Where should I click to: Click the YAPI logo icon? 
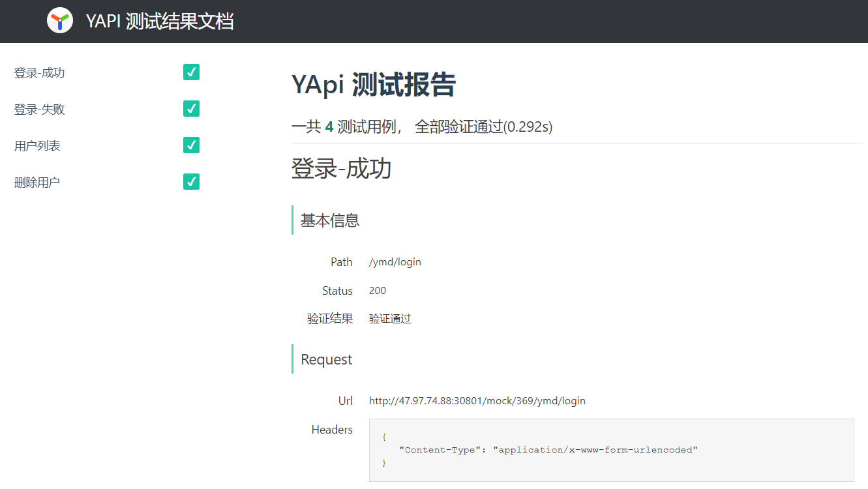tap(59, 21)
